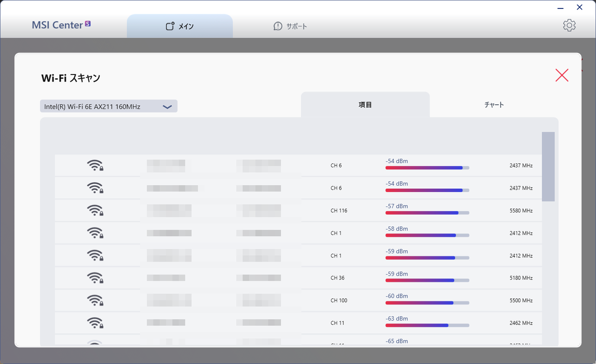Click the -63 dBm signal strength bar

pos(427,325)
